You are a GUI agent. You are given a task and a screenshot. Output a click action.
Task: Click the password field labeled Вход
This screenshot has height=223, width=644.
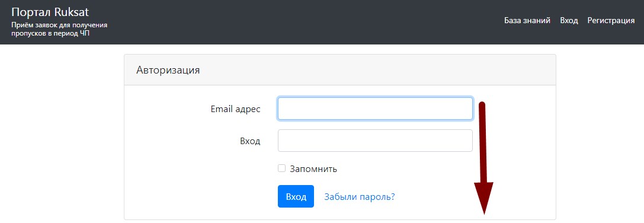click(375, 141)
